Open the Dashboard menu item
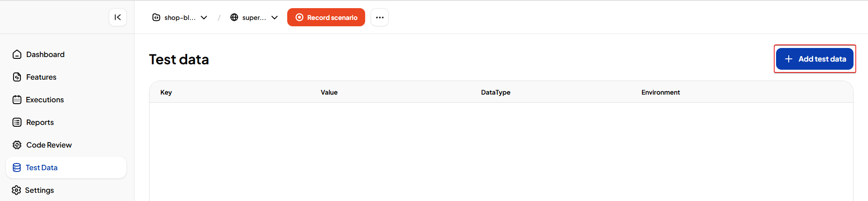This screenshot has width=868, height=201. coord(45,54)
